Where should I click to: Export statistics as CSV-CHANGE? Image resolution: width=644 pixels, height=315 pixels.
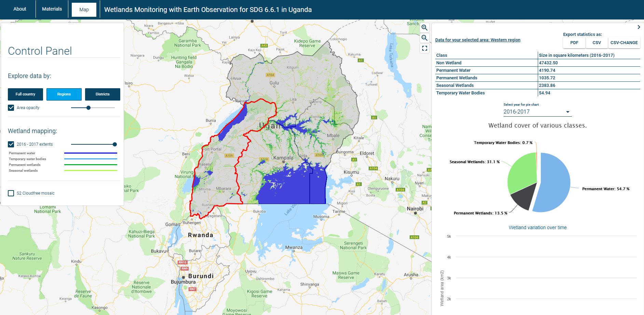(x=624, y=43)
